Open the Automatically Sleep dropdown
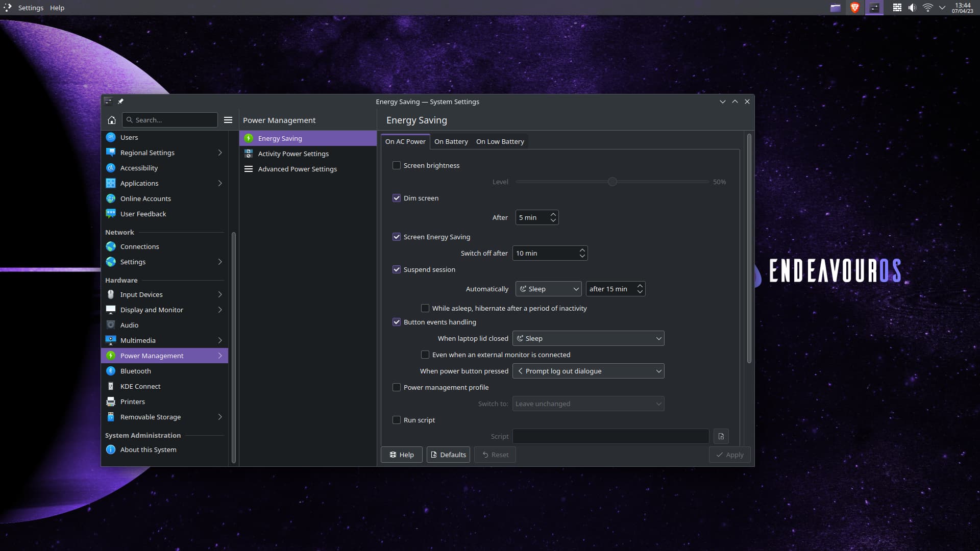The height and width of the screenshot is (551, 980). pyautogui.click(x=548, y=289)
